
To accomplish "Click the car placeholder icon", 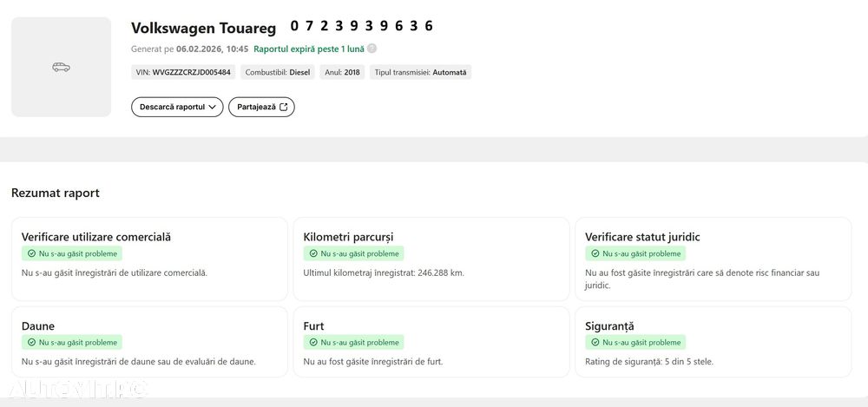I will (x=61, y=67).
